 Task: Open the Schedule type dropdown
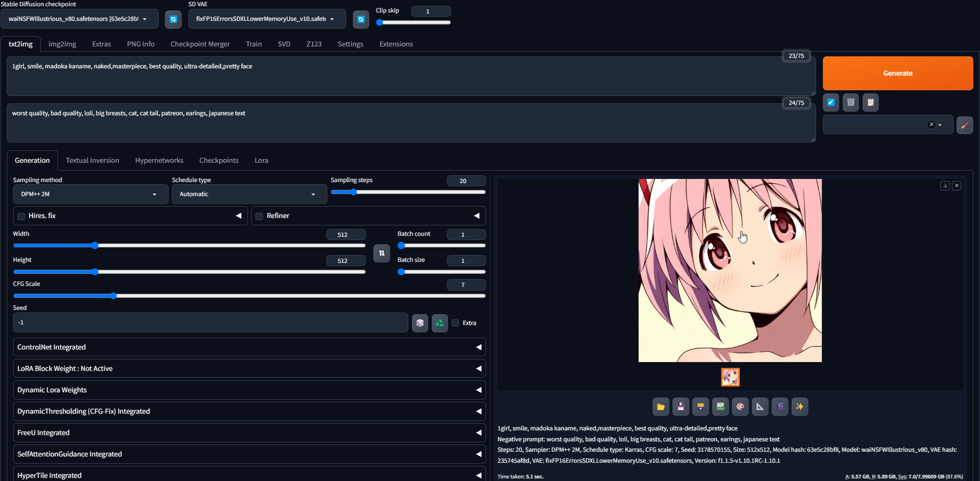tap(249, 194)
